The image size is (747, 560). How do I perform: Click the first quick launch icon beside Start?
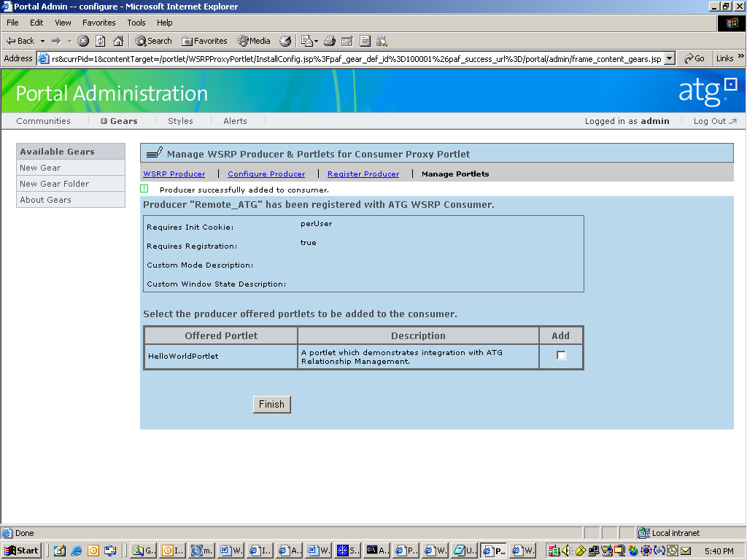click(x=60, y=551)
